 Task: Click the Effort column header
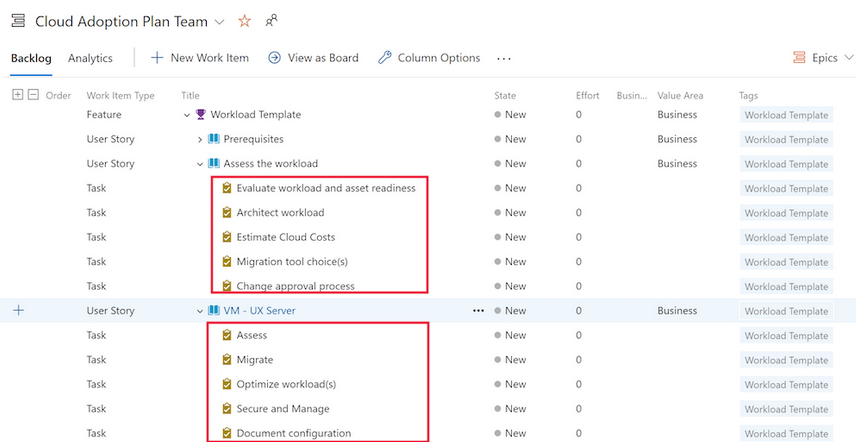click(x=587, y=95)
